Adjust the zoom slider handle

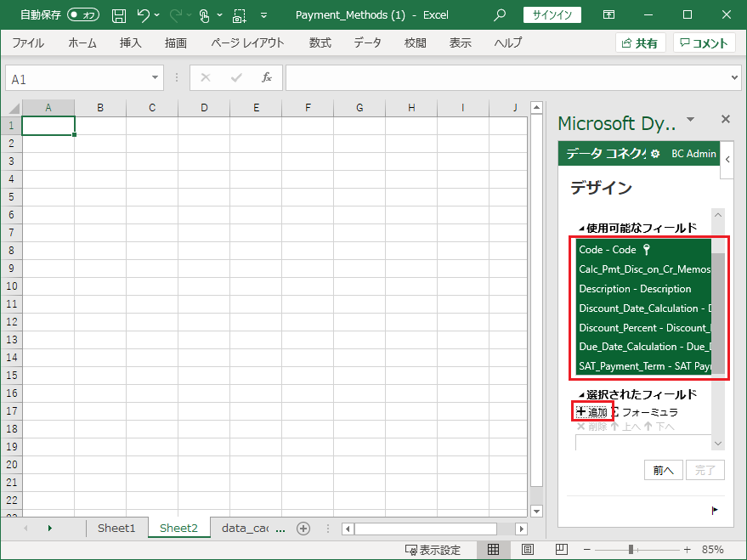click(x=631, y=550)
